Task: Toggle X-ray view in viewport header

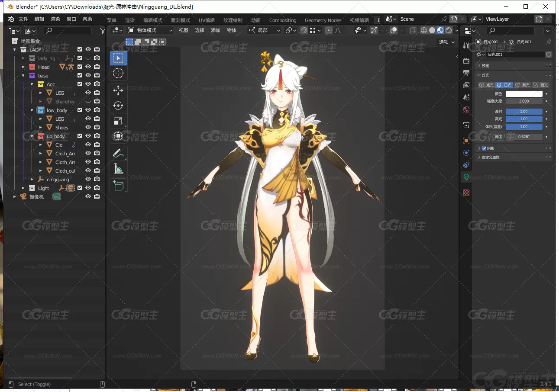Action: tap(413, 30)
